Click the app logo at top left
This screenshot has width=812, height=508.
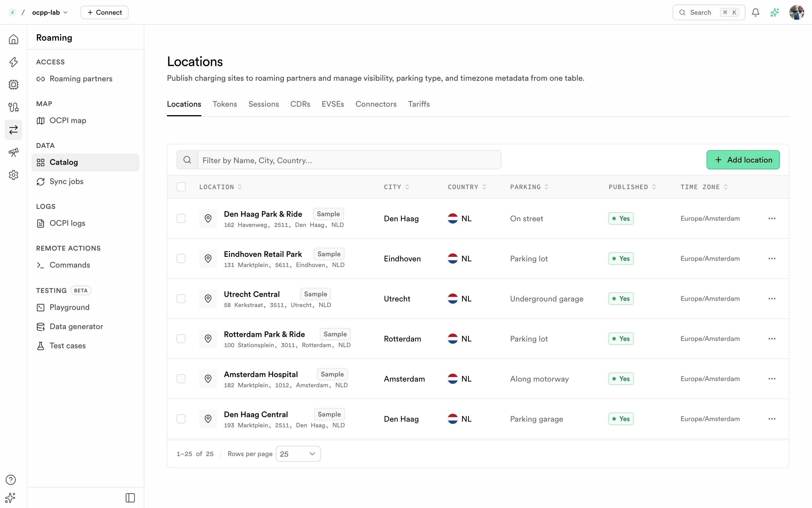click(12, 12)
